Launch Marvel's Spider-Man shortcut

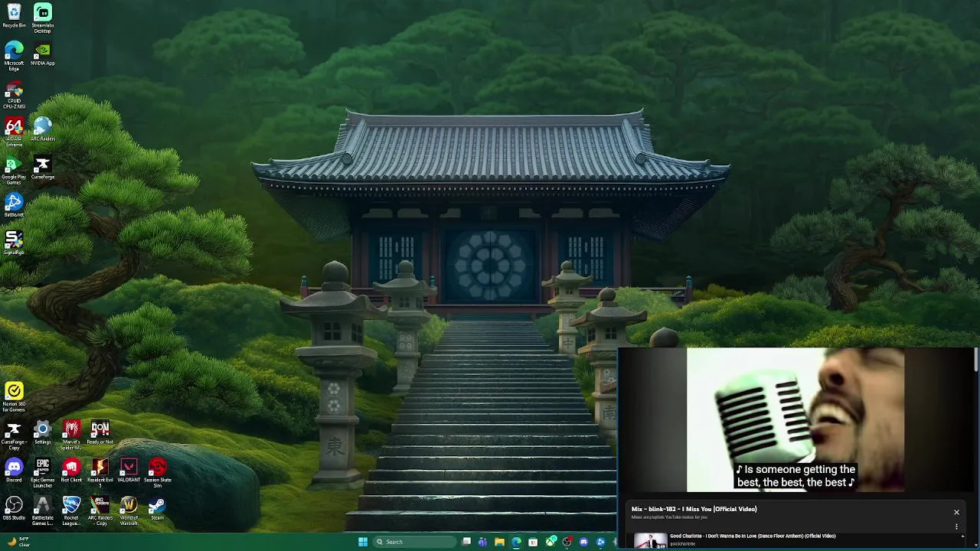click(x=71, y=435)
